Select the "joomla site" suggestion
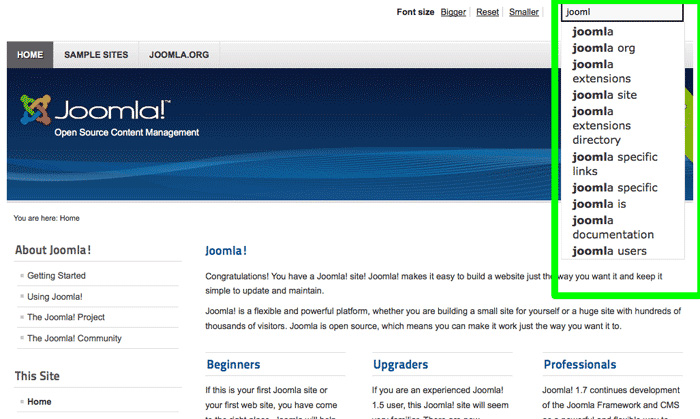This screenshot has width=700, height=419. pyautogui.click(x=604, y=95)
